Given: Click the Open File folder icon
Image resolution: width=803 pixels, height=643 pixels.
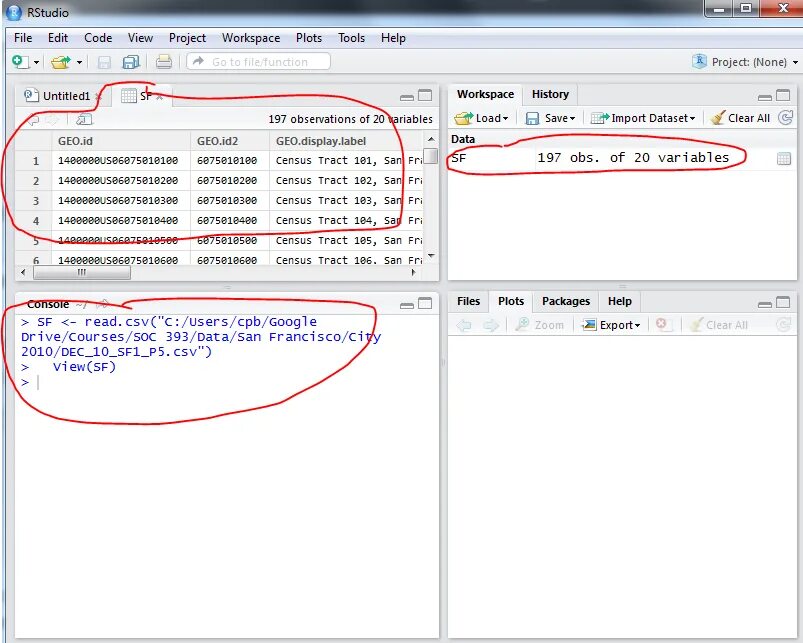Looking at the screenshot, I should point(61,62).
